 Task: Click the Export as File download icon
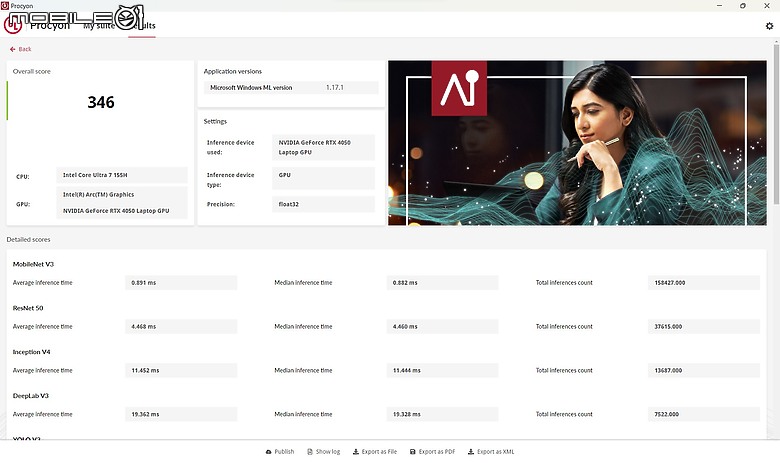pyautogui.click(x=356, y=452)
